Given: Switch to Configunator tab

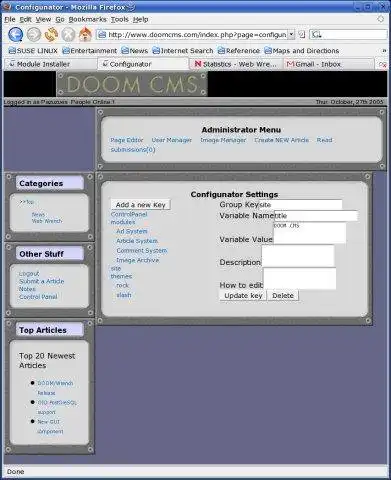Looking at the screenshot, I should tap(143, 64).
